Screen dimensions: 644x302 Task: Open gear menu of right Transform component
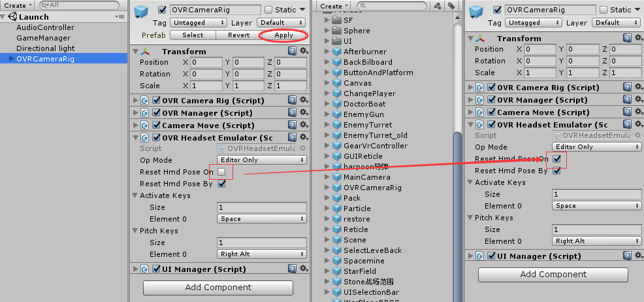click(x=639, y=38)
